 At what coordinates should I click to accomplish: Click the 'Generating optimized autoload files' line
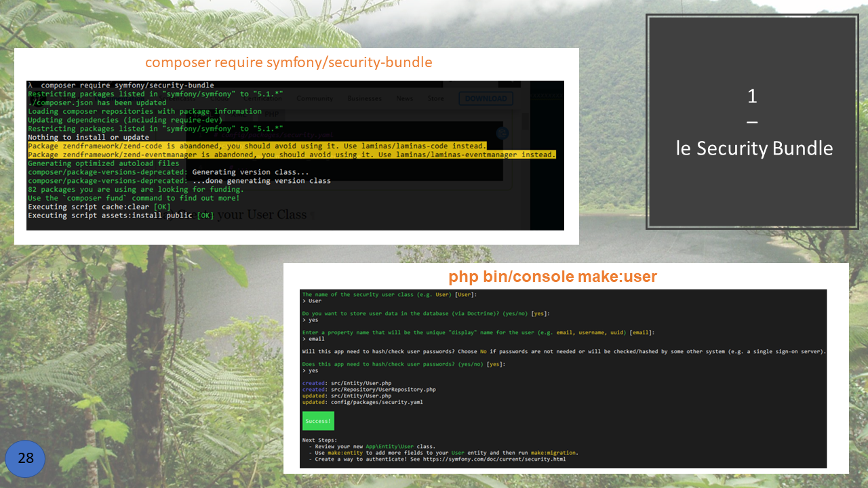coord(103,163)
